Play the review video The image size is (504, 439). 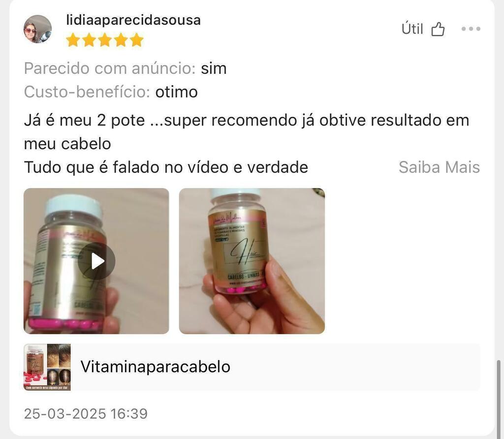point(96,261)
